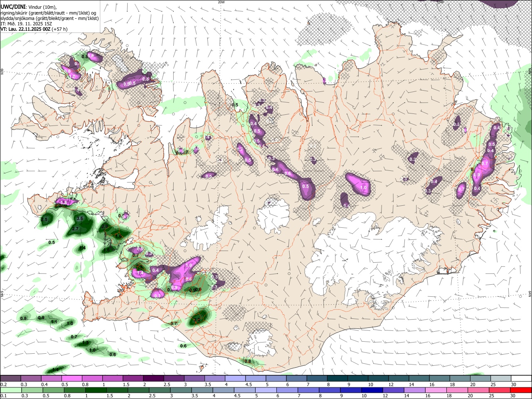The height and width of the screenshot is (399, 532).
Task: Click the "64N" latitude label at the right edge
Action: (530, 293)
